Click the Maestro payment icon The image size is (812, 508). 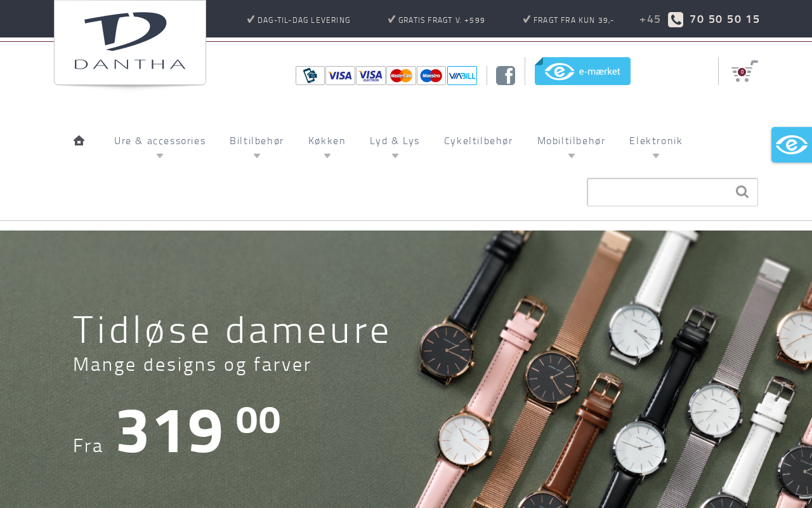click(431, 76)
